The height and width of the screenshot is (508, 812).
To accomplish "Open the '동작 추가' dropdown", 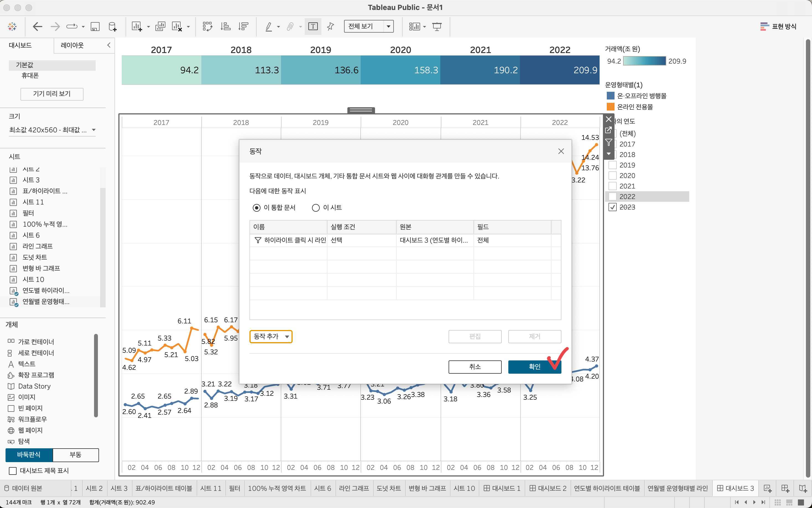I will click(x=271, y=336).
